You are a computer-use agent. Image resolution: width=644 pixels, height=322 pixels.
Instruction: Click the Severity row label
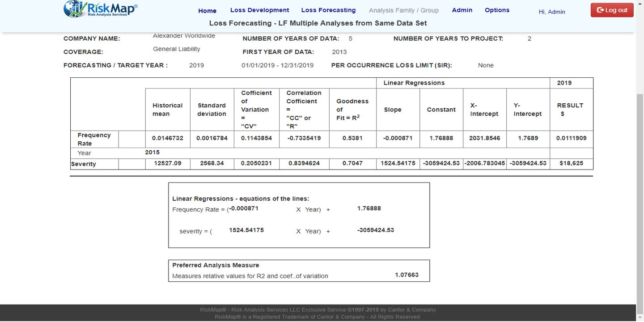[84, 164]
